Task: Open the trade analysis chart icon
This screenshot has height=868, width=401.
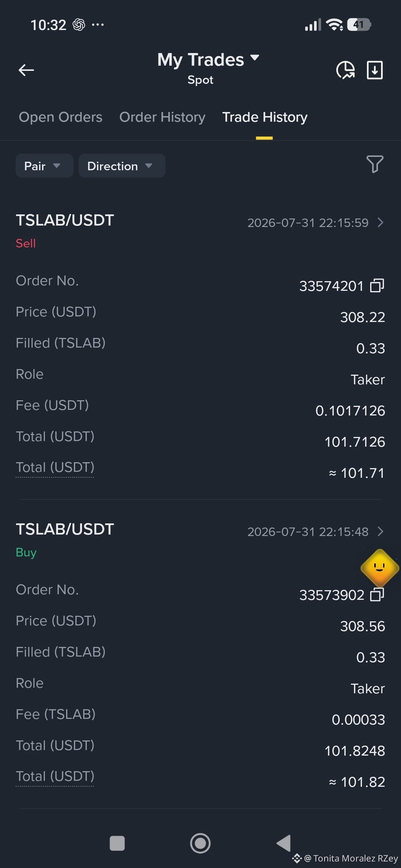Action: click(345, 70)
